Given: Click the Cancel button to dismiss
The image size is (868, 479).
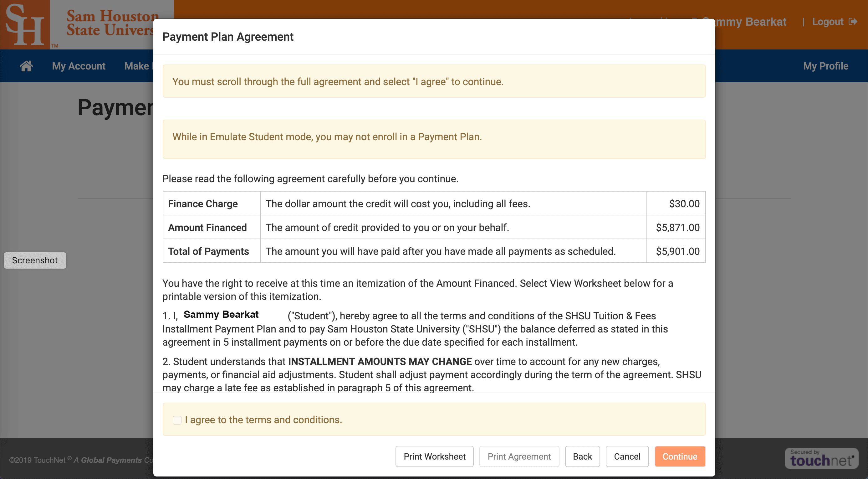Looking at the screenshot, I should [627, 456].
